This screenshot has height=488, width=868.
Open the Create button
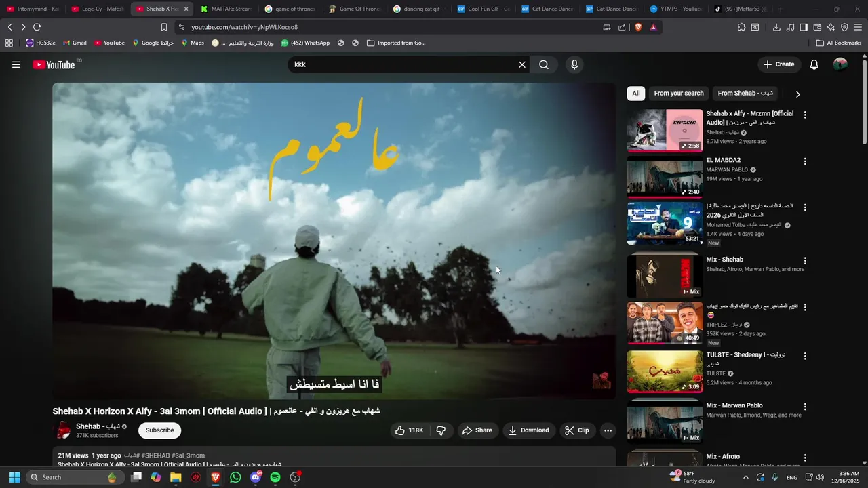coord(778,64)
